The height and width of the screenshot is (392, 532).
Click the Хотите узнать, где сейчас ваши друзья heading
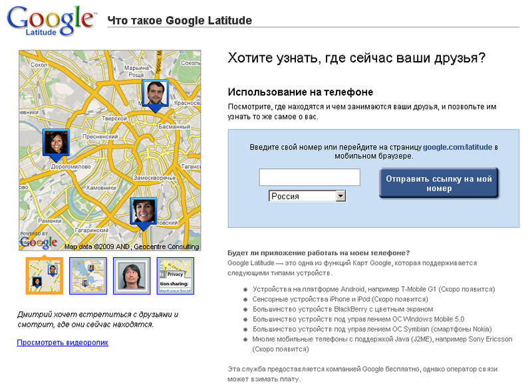coord(356,58)
